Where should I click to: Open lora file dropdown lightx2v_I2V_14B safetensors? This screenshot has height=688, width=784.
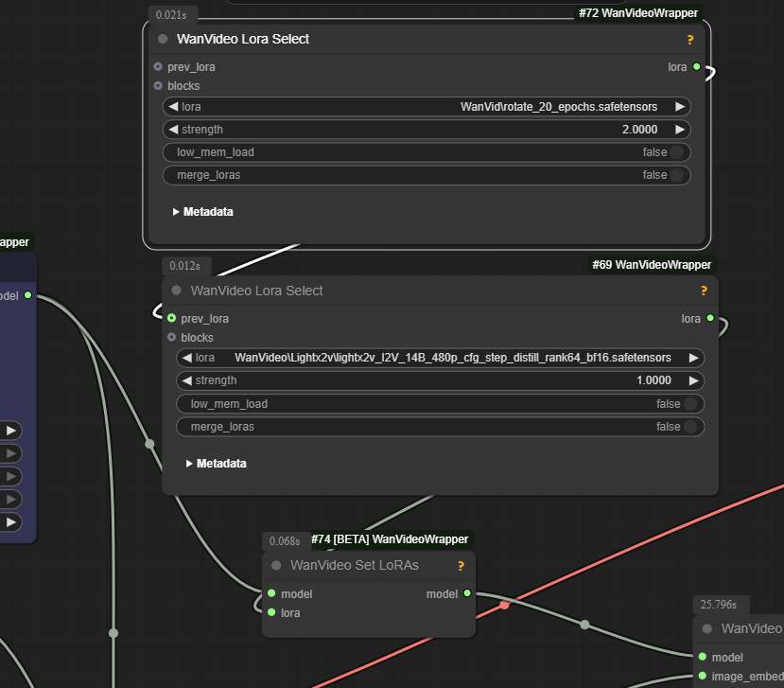[x=440, y=358]
